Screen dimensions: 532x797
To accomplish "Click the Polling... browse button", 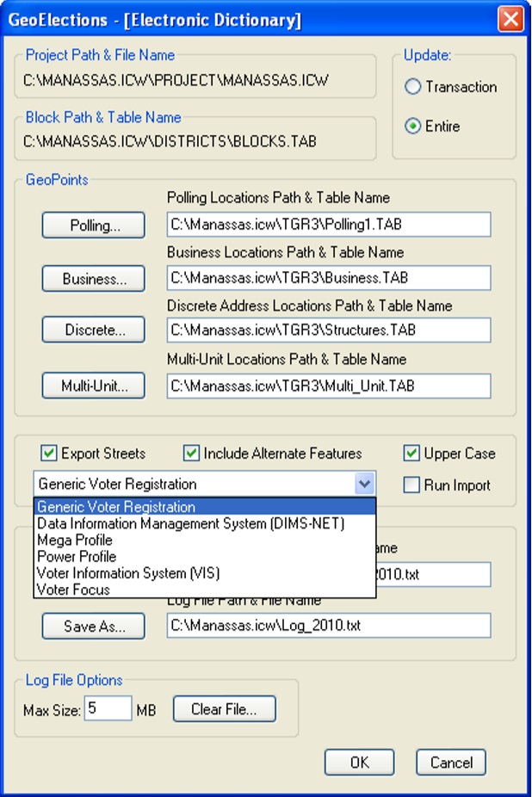I will (94, 226).
